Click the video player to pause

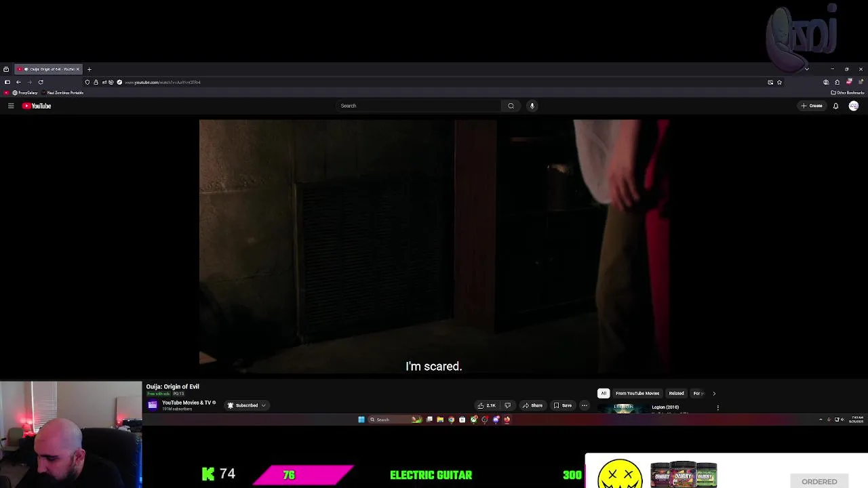(434, 247)
